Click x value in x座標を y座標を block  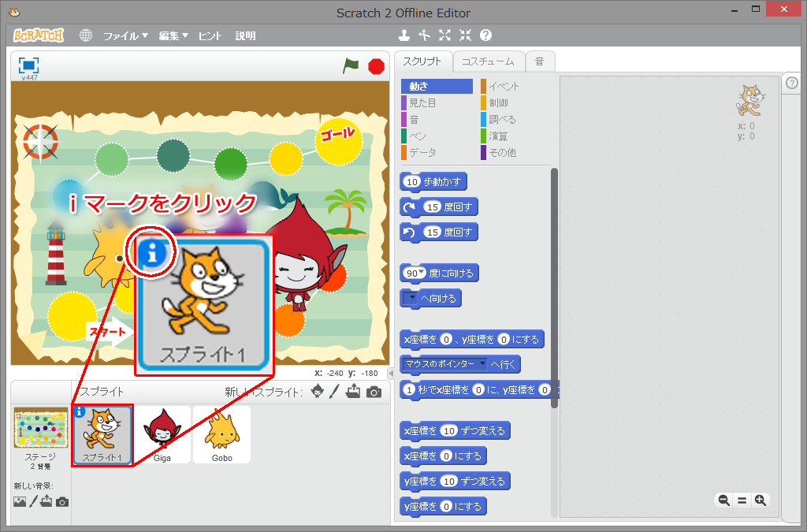click(446, 340)
